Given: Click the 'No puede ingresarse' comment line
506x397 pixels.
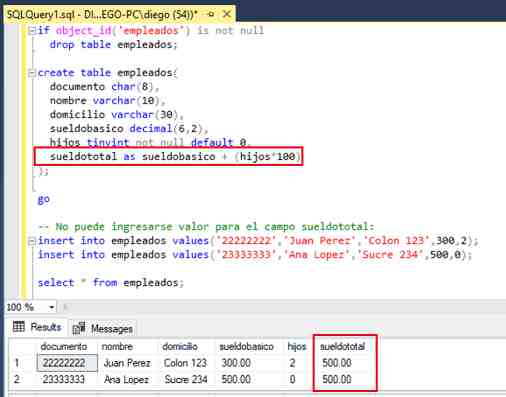Looking at the screenshot, I should 206,227.
